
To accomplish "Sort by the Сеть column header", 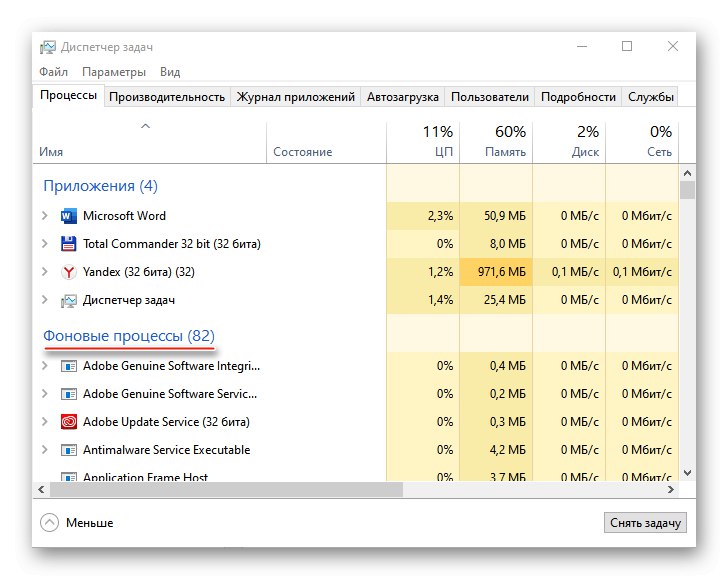I will [x=642, y=143].
